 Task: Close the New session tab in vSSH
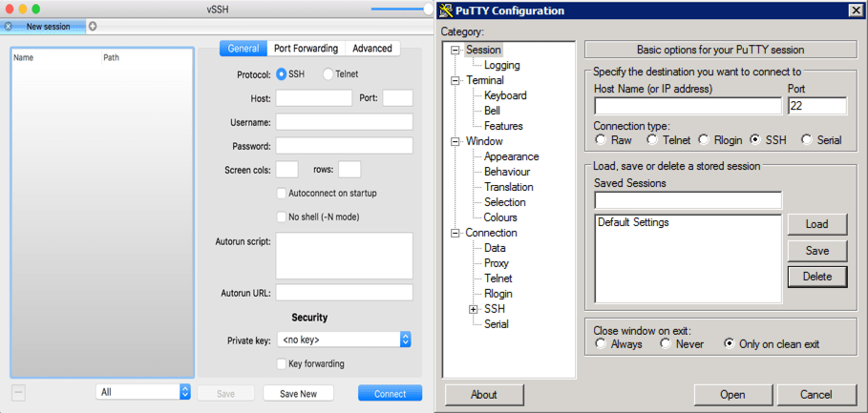click(x=8, y=26)
